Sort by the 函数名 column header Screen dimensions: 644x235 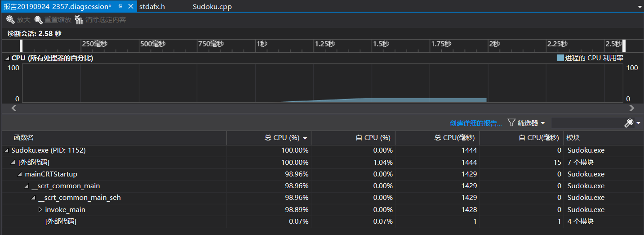(x=114, y=138)
